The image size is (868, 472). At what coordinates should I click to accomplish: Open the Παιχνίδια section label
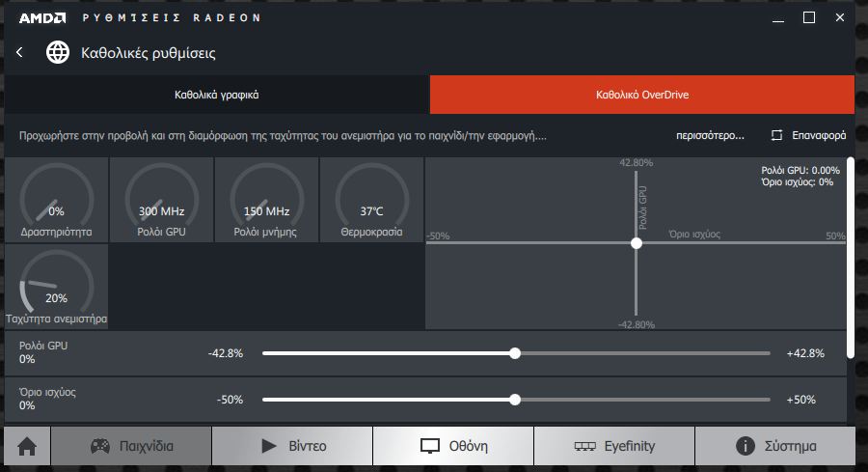pos(147,446)
